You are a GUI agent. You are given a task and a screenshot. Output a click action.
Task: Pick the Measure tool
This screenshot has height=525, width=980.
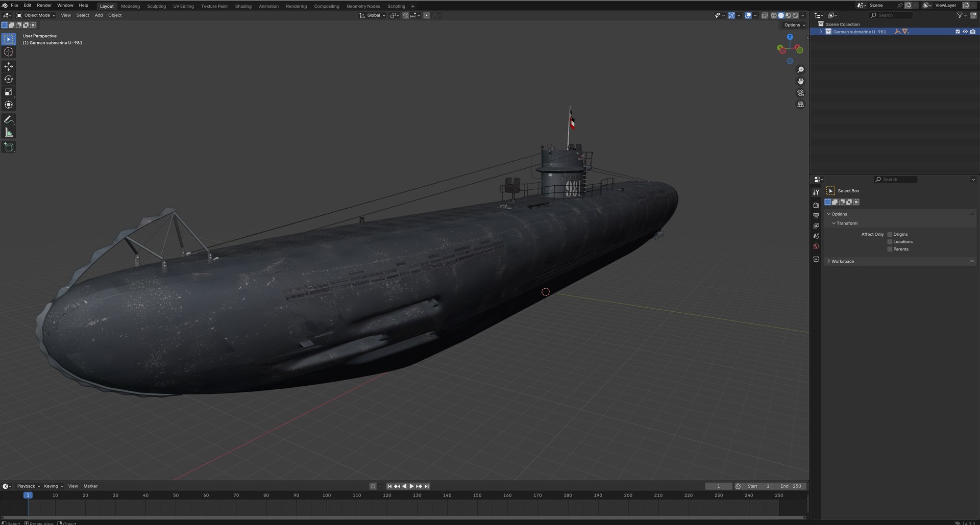9,133
